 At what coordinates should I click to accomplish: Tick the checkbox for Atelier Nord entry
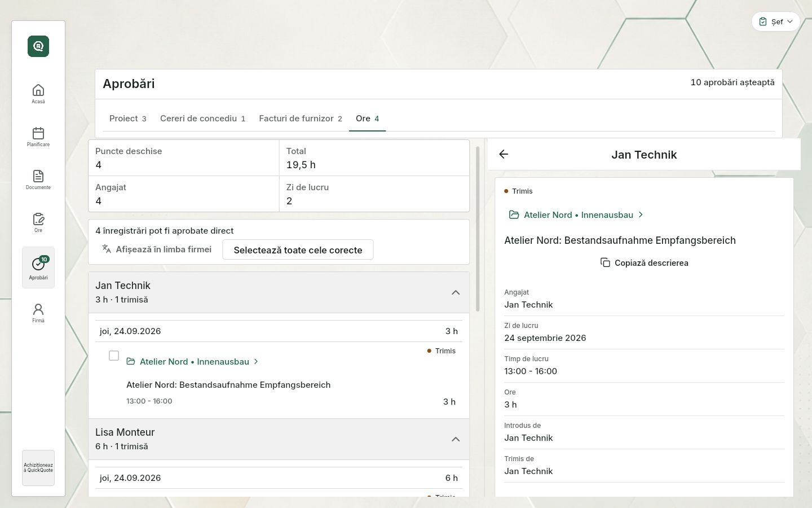[x=114, y=356]
